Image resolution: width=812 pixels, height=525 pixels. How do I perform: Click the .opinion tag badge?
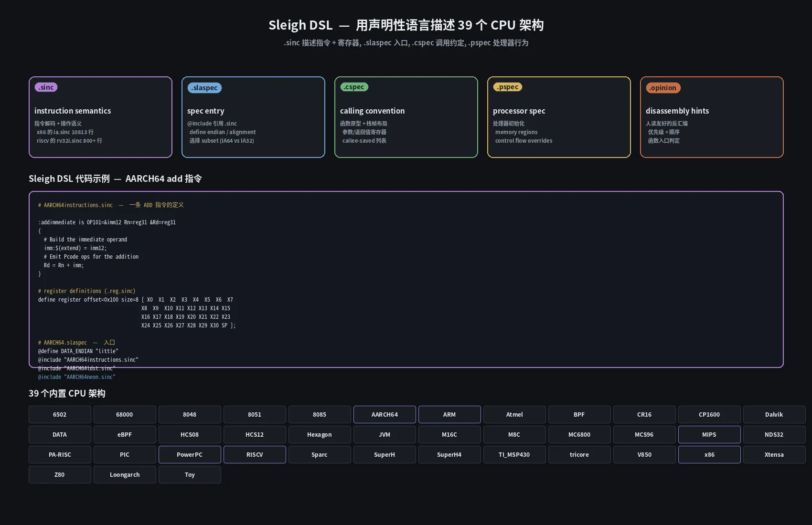coord(663,88)
